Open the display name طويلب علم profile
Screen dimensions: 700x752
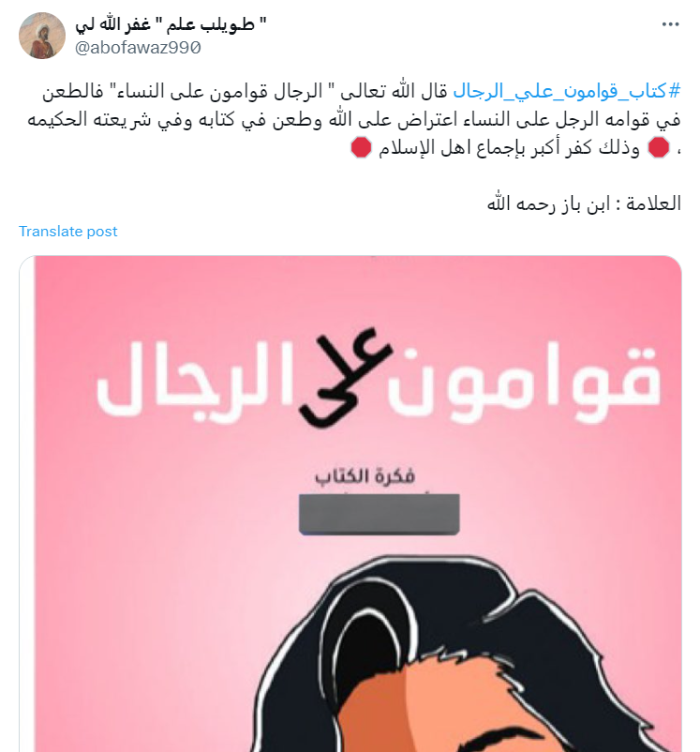coord(171,24)
